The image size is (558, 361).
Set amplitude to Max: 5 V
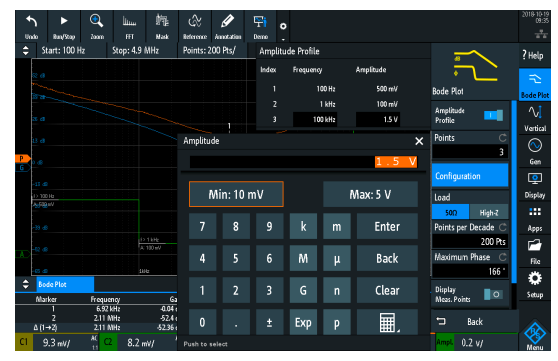point(370,194)
